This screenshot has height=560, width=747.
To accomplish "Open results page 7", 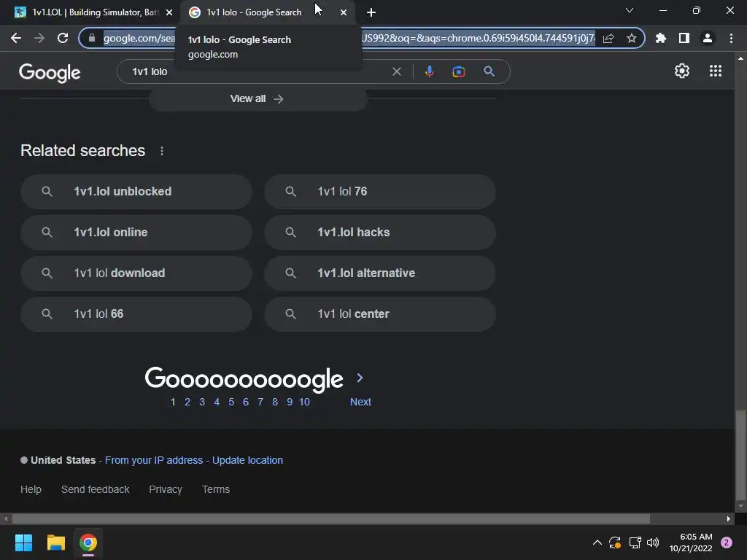I will [260, 402].
